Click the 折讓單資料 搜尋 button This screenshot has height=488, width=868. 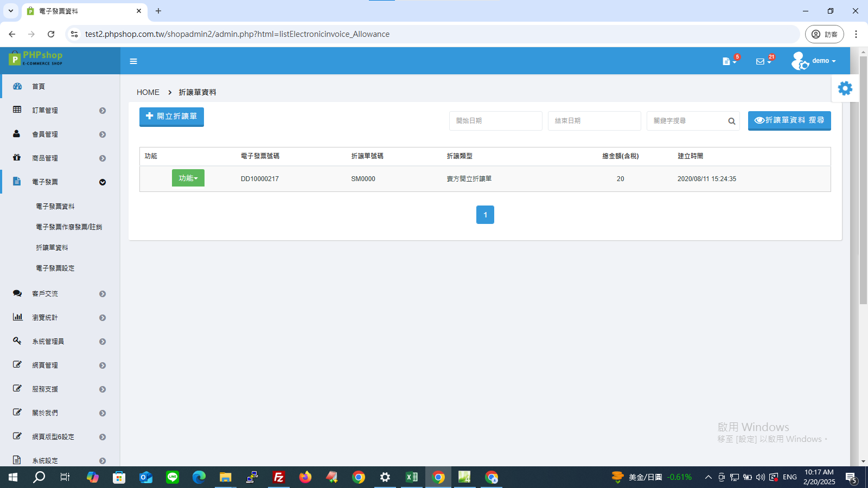(x=789, y=120)
